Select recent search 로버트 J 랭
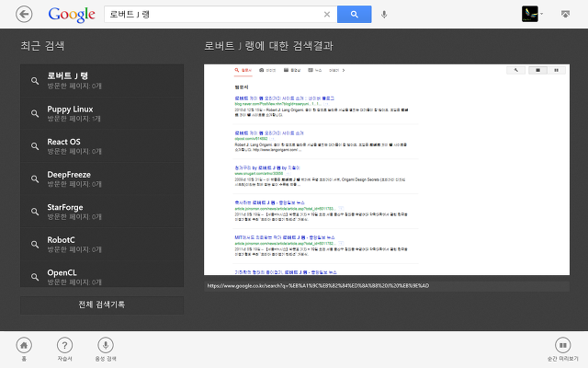 [x=102, y=80]
